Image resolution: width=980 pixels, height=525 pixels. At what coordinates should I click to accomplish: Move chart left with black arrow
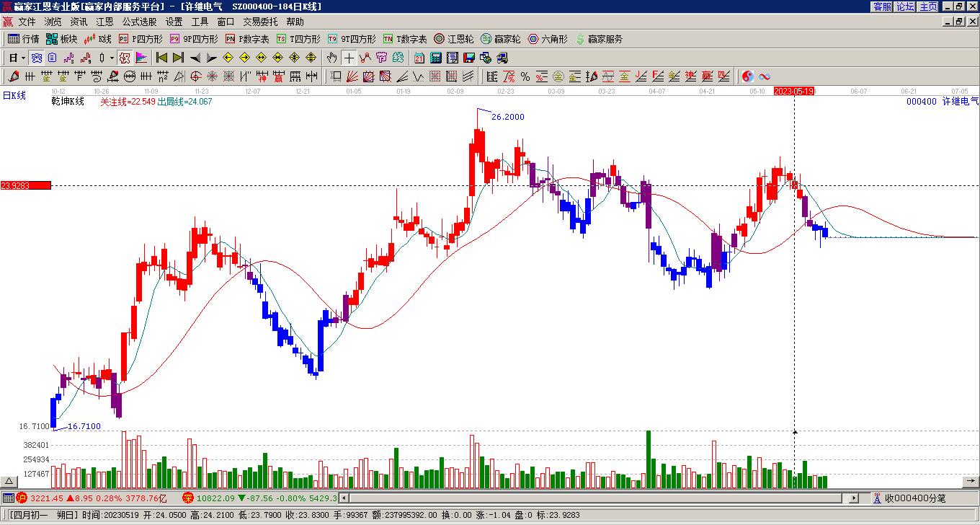pyautogui.click(x=195, y=58)
